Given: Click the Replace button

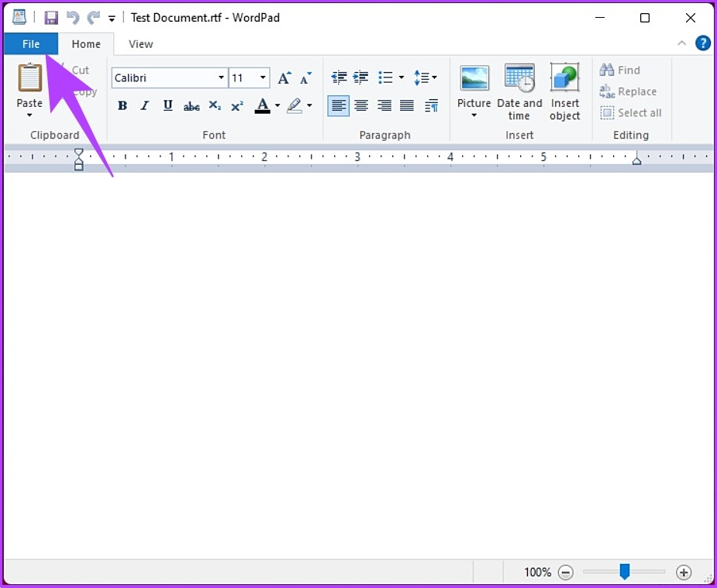Looking at the screenshot, I should pyautogui.click(x=629, y=91).
